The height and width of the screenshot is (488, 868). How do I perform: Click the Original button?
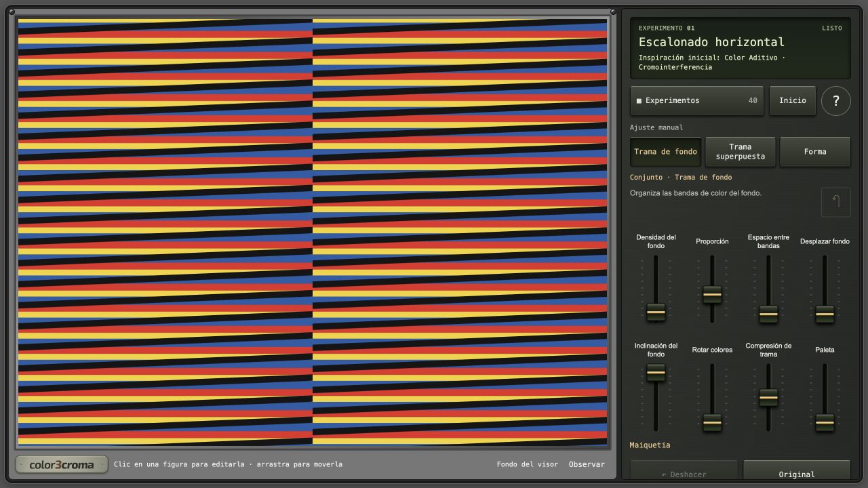[x=797, y=474]
